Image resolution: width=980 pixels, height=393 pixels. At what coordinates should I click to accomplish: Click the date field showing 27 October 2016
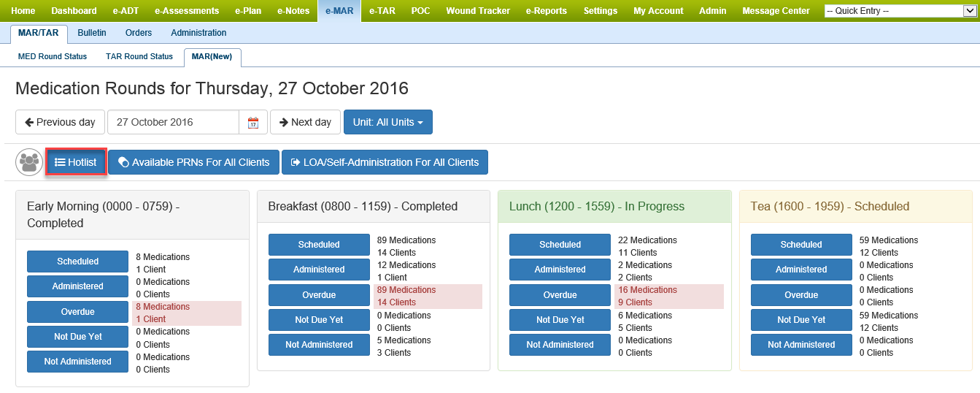173,122
